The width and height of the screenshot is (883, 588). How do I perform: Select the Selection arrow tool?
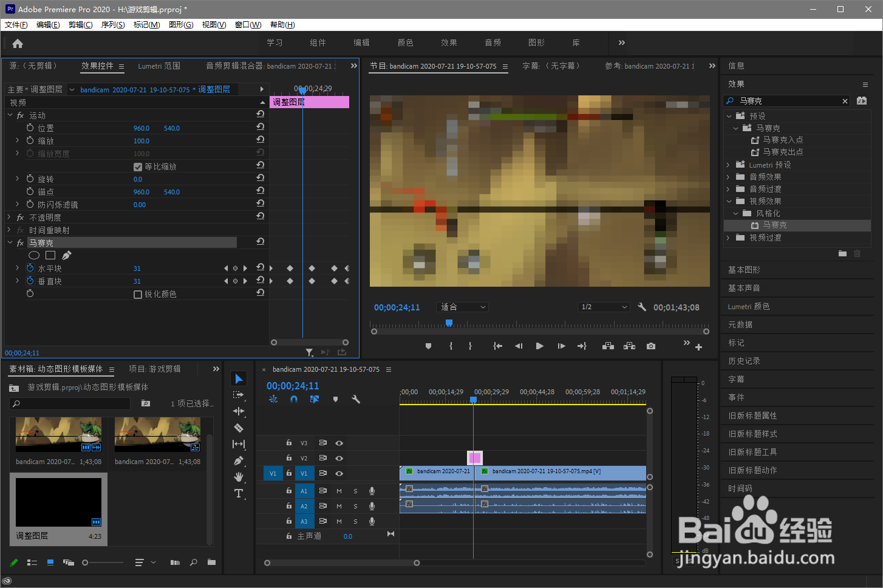pos(239,379)
